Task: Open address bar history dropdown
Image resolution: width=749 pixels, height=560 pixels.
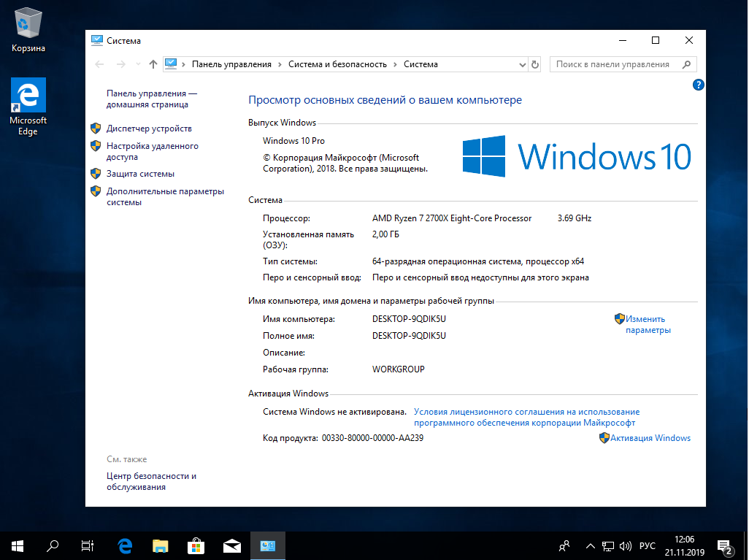Action: 522,64
